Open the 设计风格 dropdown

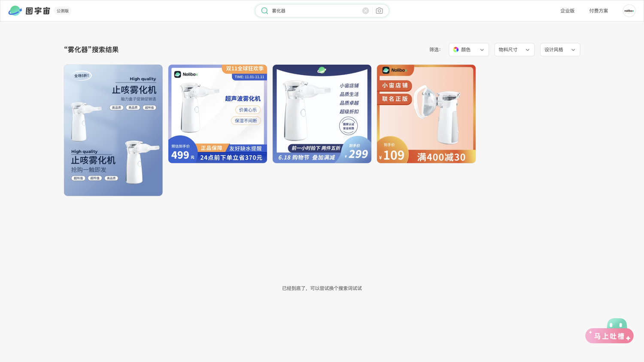point(560,50)
